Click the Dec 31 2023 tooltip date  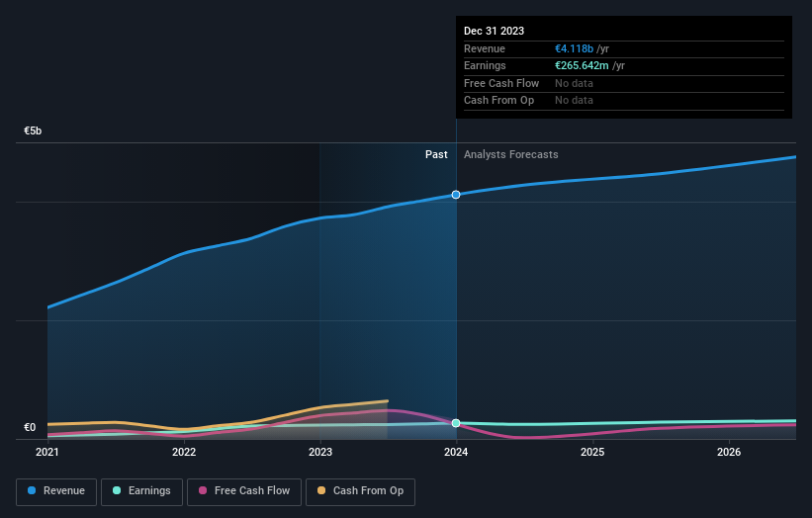(495, 31)
